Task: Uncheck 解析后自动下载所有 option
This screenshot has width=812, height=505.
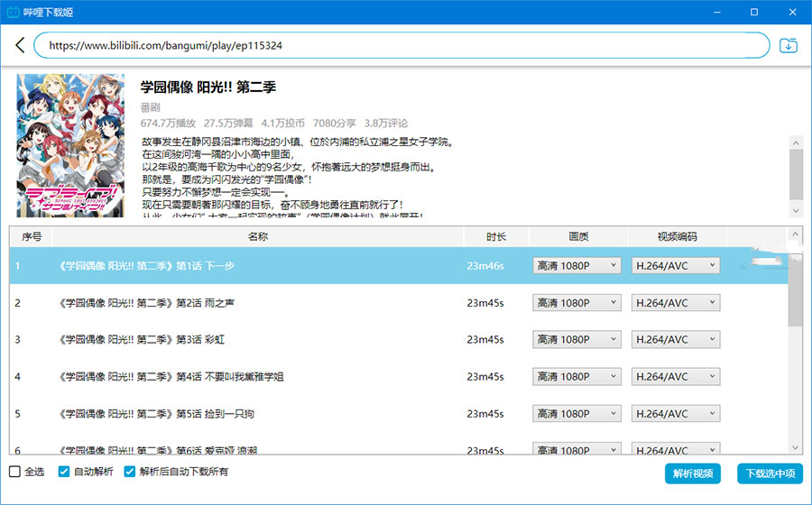Action: click(x=129, y=472)
